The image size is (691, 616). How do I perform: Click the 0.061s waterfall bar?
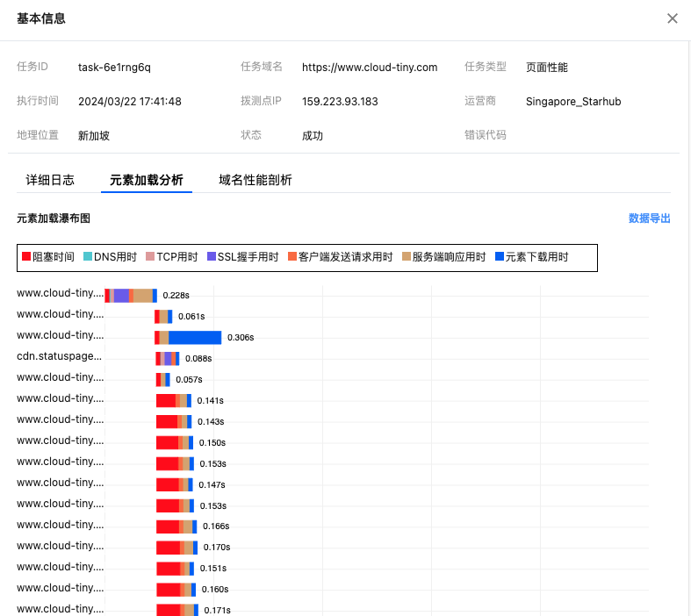163,317
